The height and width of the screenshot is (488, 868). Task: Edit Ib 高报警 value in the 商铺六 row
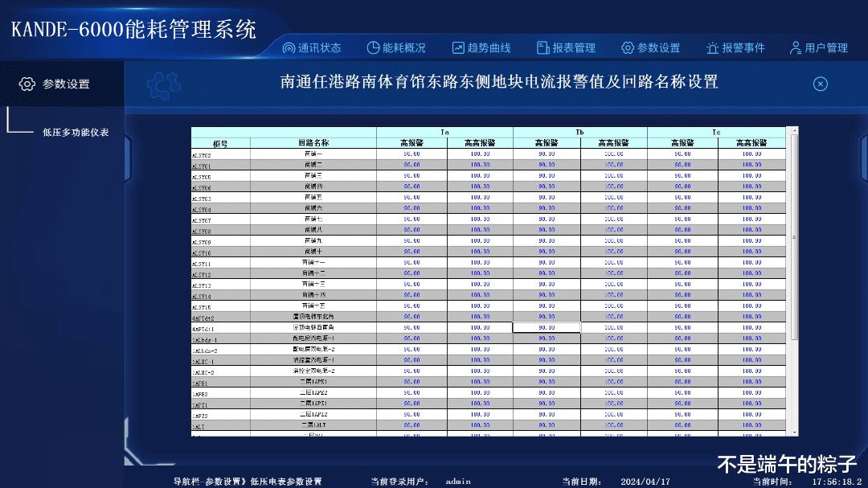(547, 208)
